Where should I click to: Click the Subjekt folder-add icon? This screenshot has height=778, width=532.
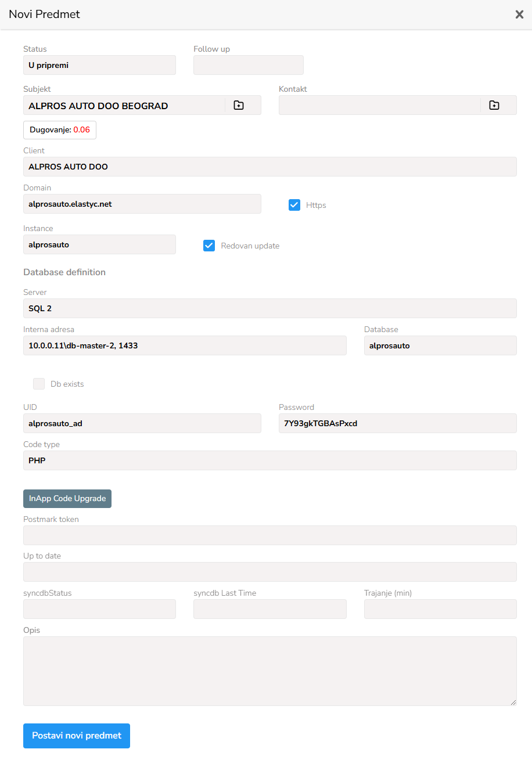[x=239, y=105]
